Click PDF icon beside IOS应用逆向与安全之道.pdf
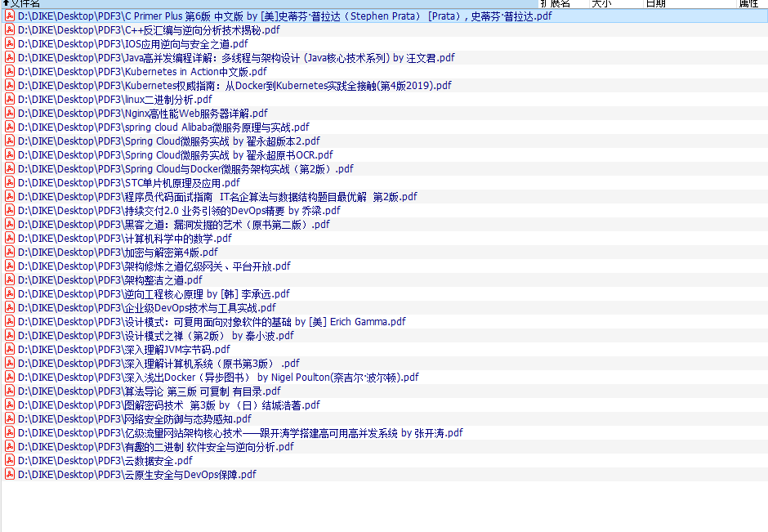The width and height of the screenshot is (768, 532). coord(9,43)
